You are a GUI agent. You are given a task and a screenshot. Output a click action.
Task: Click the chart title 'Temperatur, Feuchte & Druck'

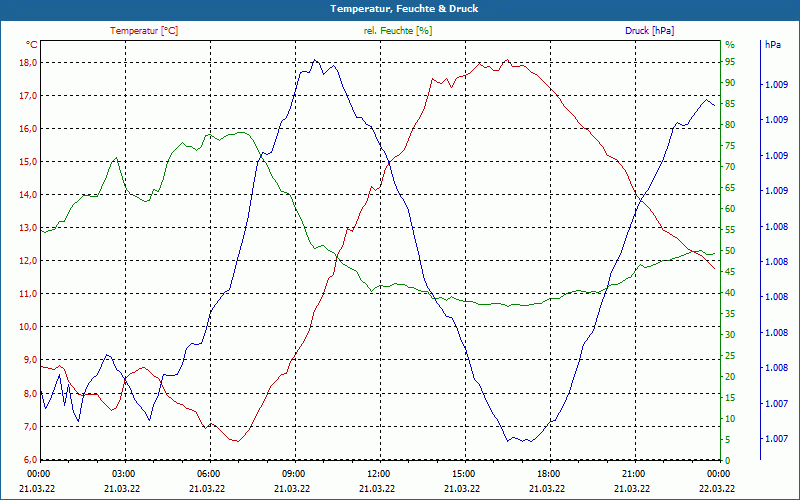(x=404, y=9)
